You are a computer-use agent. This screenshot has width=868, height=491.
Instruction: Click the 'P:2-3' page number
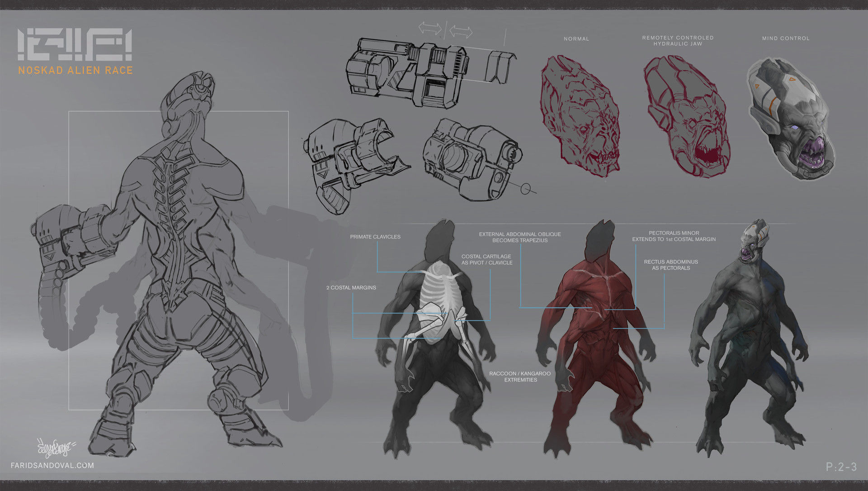click(841, 467)
